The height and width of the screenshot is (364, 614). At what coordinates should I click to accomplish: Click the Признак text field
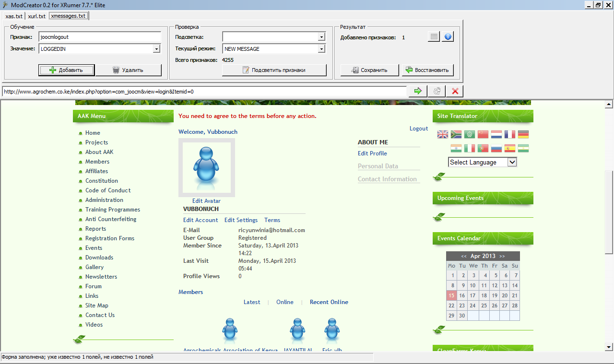pyautogui.click(x=100, y=37)
